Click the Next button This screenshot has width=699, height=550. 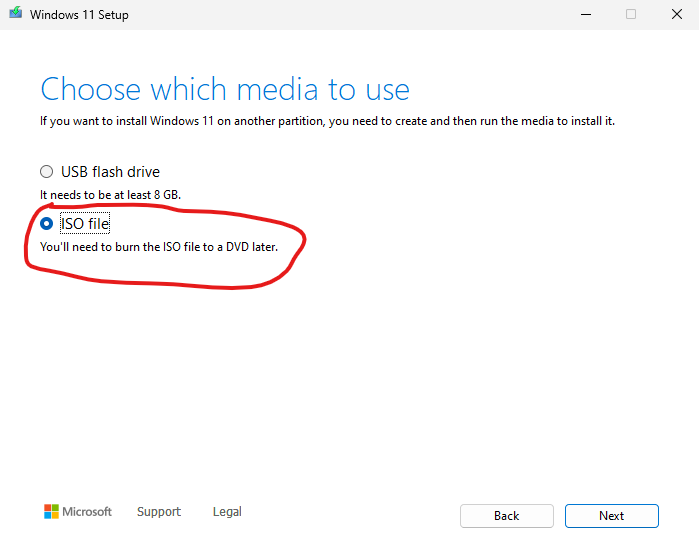(x=612, y=516)
